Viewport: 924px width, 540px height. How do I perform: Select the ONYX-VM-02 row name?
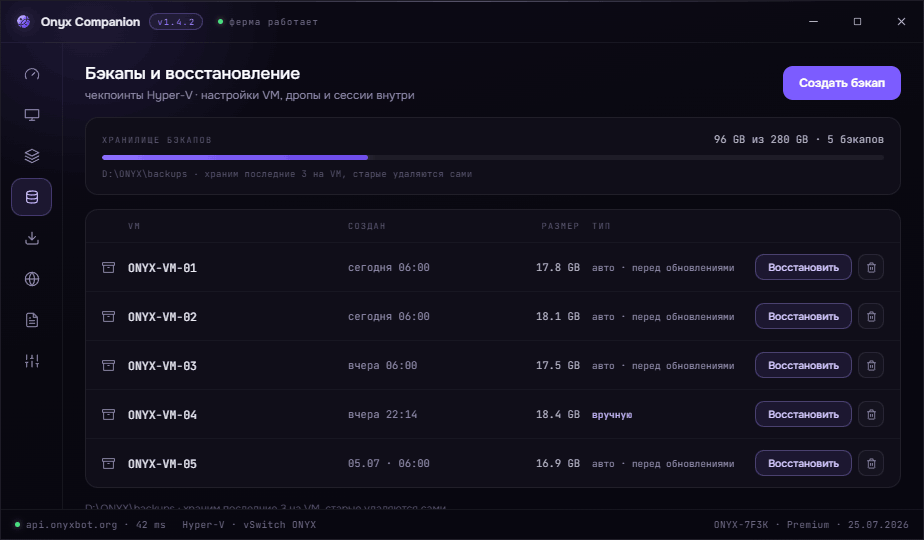pyautogui.click(x=162, y=317)
